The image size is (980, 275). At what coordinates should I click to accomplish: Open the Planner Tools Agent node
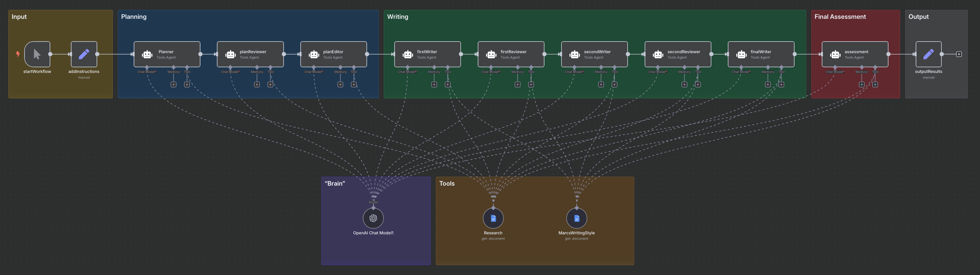[166, 54]
